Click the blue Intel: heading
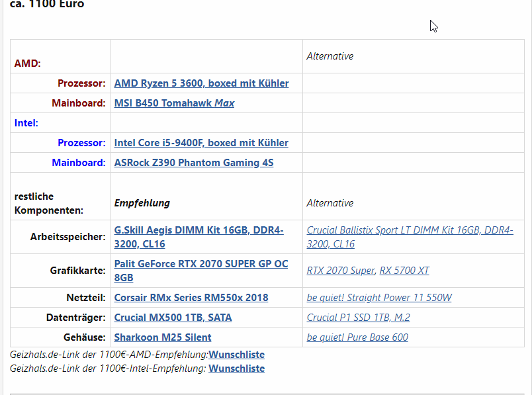 [x=26, y=123]
